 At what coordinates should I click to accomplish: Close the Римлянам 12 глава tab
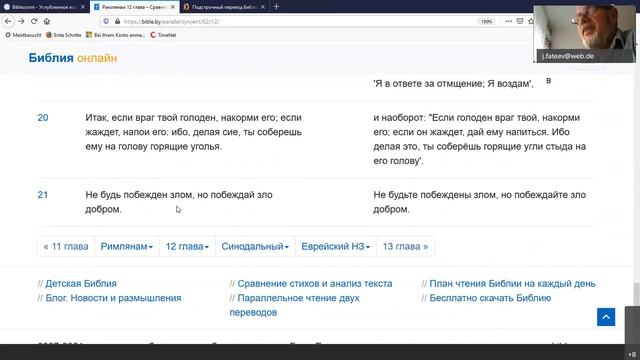pyautogui.click(x=173, y=7)
